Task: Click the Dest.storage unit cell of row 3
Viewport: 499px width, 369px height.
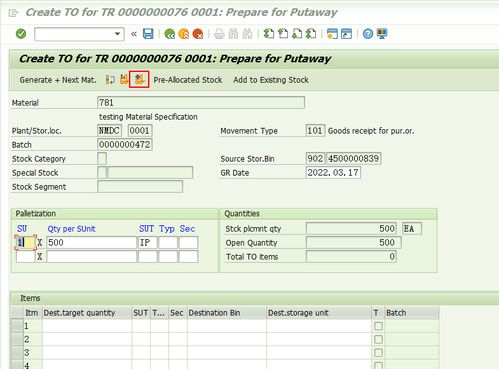Action: [319, 353]
